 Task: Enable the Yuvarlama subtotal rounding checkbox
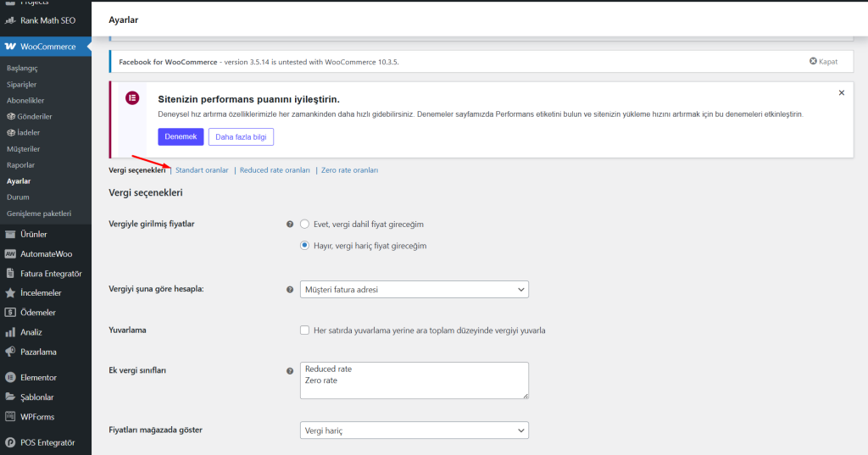pyautogui.click(x=305, y=330)
